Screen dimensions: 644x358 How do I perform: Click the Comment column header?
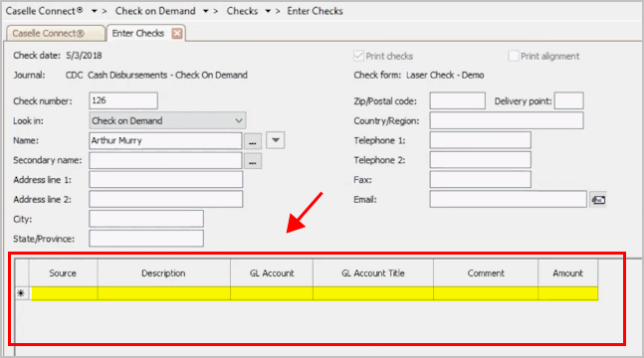click(x=486, y=273)
